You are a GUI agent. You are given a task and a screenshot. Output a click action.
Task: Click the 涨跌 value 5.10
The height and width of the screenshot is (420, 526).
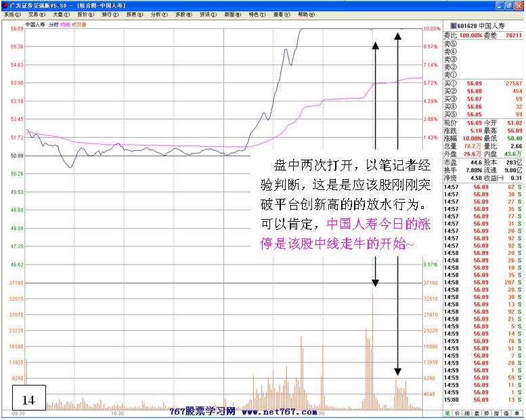tap(476, 131)
